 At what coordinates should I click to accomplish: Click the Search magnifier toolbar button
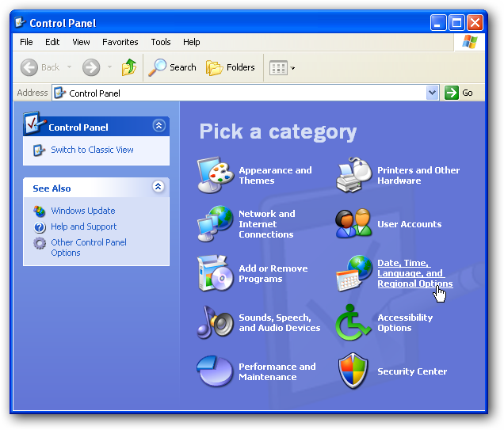(x=172, y=67)
